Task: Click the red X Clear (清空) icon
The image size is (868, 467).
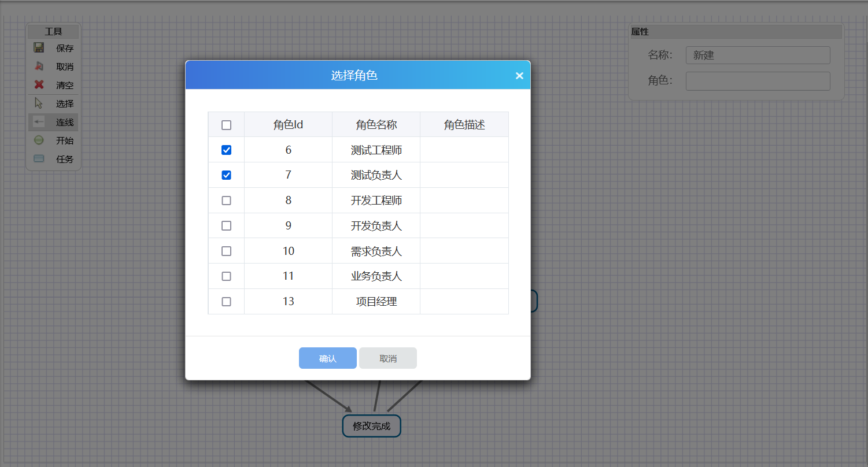Action: click(x=39, y=85)
